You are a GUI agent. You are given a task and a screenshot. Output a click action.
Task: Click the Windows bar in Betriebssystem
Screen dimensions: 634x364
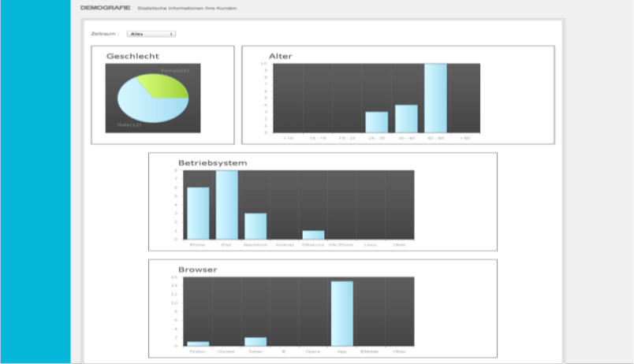[313, 235]
